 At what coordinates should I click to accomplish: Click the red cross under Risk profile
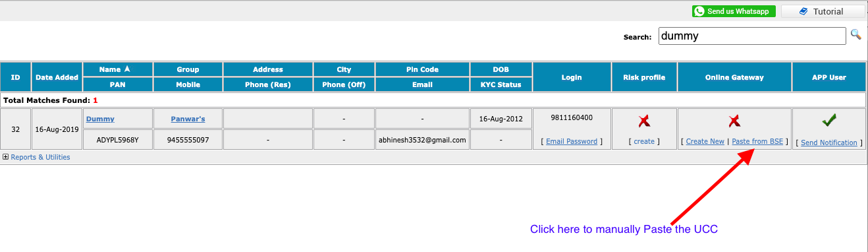tap(644, 121)
